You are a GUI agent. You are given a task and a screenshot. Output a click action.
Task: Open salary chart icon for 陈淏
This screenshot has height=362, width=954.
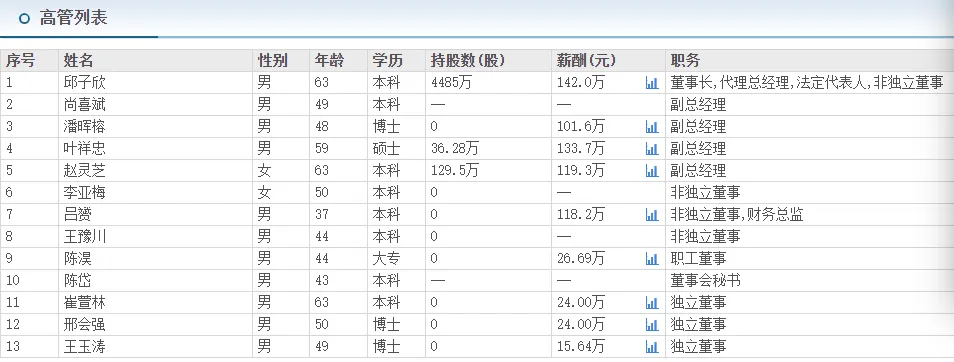[x=652, y=259]
